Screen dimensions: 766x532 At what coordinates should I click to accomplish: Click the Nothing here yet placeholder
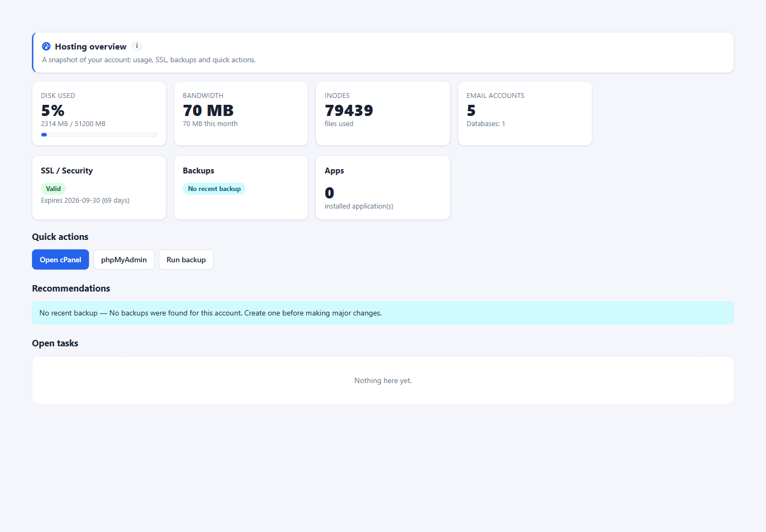(x=383, y=380)
